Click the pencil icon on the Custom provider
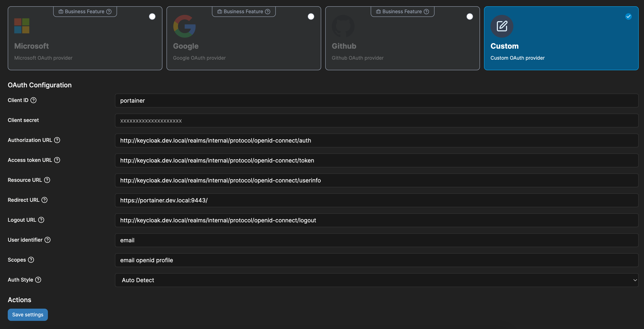The image size is (644, 329). pyautogui.click(x=502, y=26)
